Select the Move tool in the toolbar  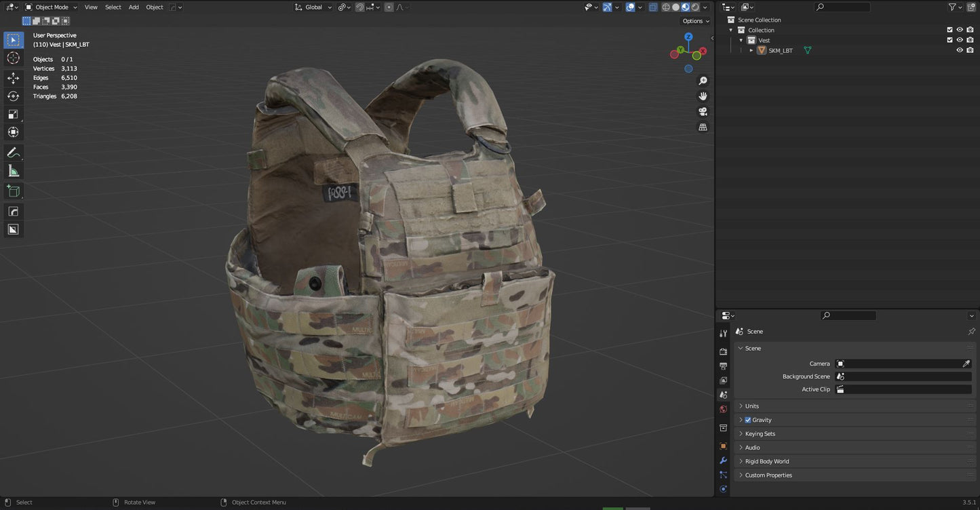click(13, 77)
